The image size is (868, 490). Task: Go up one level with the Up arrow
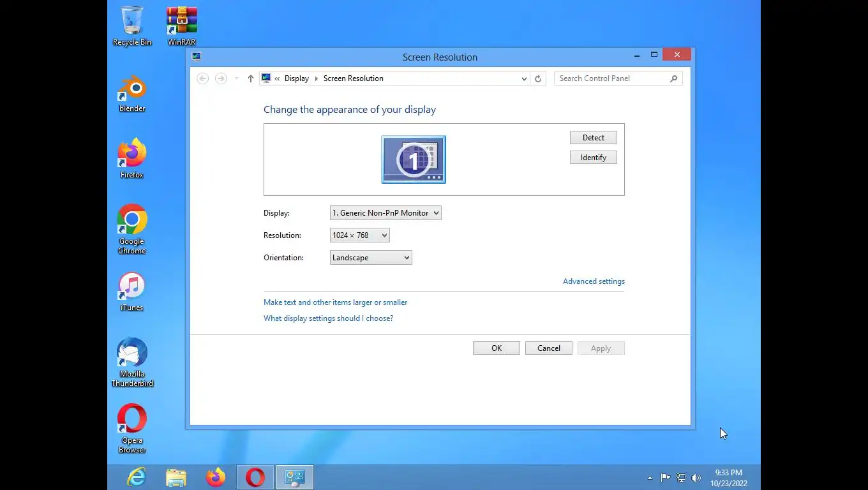(250, 78)
